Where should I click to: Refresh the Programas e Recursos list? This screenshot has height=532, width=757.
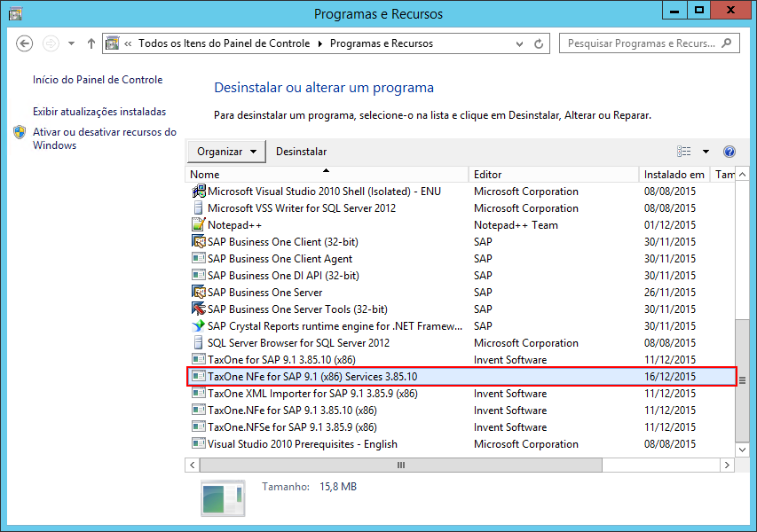[x=539, y=44]
